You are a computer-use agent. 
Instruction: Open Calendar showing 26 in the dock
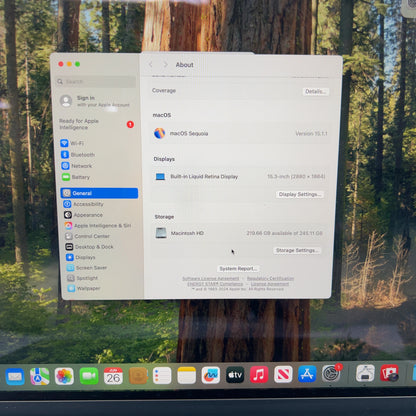click(x=113, y=376)
